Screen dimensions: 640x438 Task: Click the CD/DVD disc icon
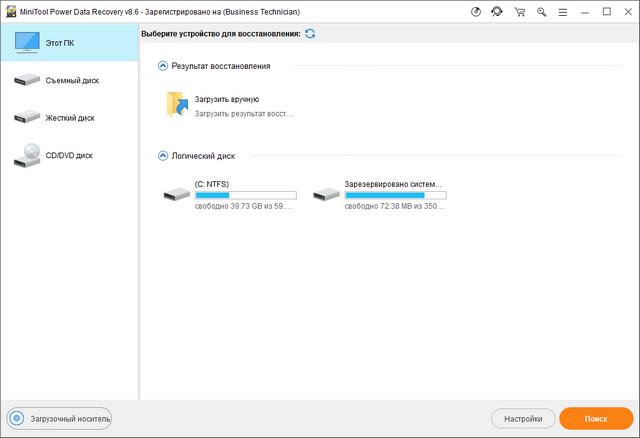coord(27,155)
